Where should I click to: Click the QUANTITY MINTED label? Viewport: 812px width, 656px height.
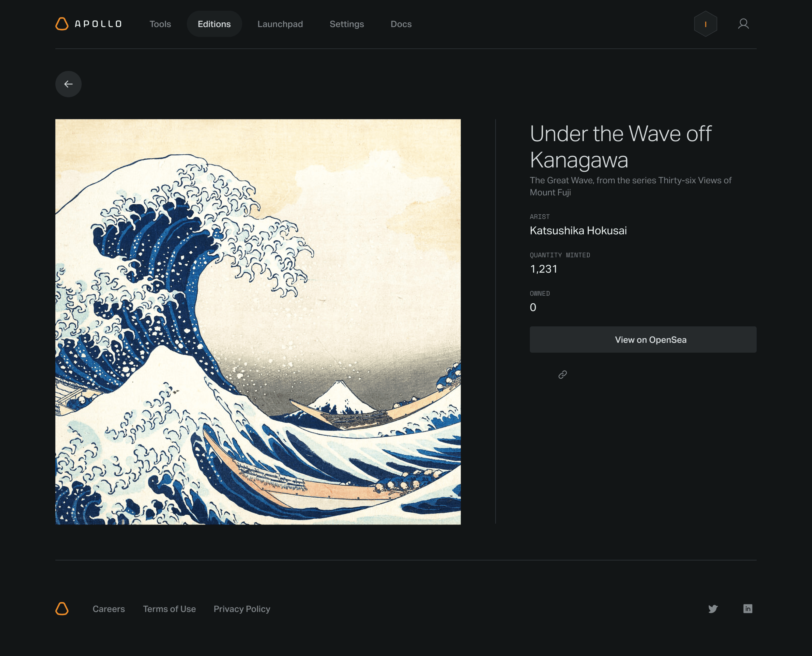(560, 255)
